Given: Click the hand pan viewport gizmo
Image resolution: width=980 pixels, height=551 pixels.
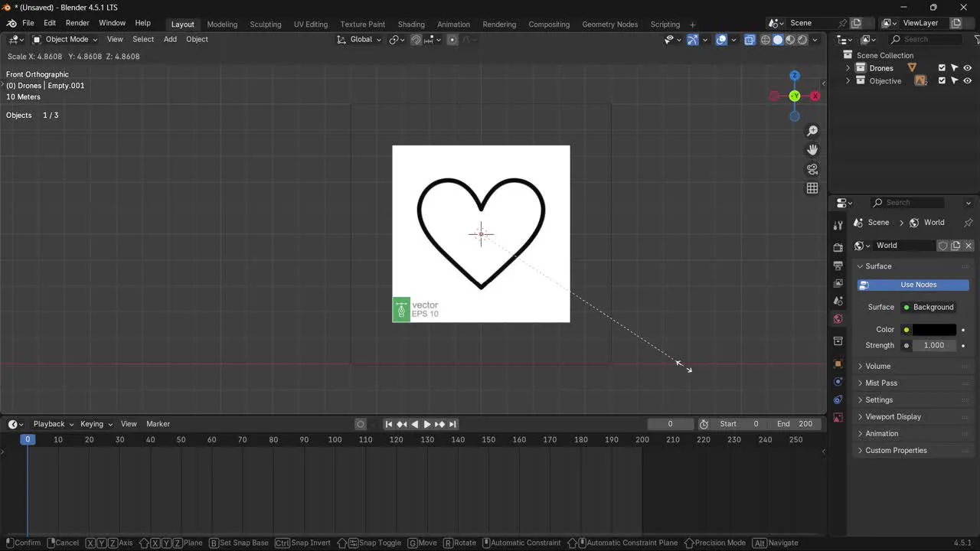Looking at the screenshot, I should 812,150.
